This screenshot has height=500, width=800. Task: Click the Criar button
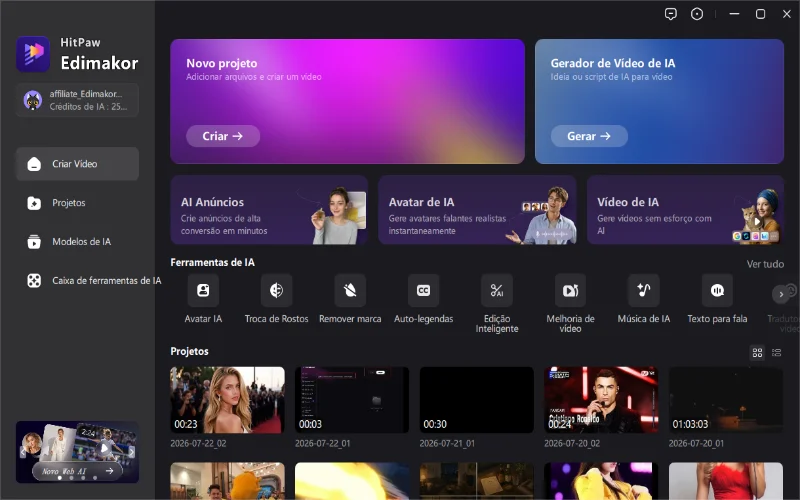click(223, 136)
